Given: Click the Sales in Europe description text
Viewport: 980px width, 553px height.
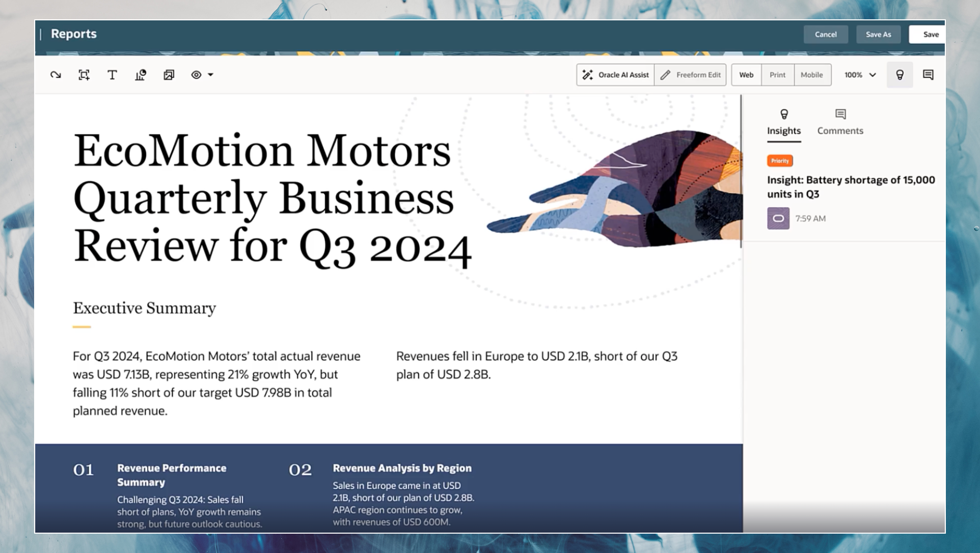Looking at the screenshot, I should (x=403, y=504).
